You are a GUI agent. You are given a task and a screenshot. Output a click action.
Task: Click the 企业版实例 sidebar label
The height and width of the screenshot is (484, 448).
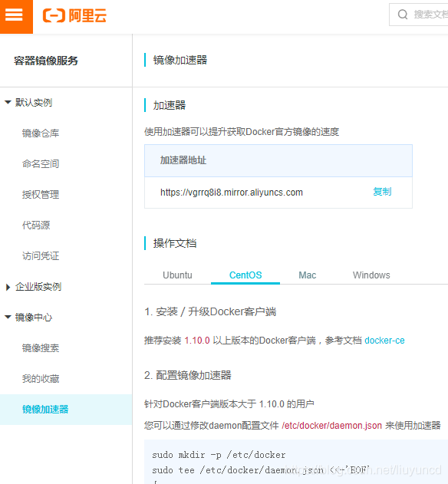pos(38,287)
